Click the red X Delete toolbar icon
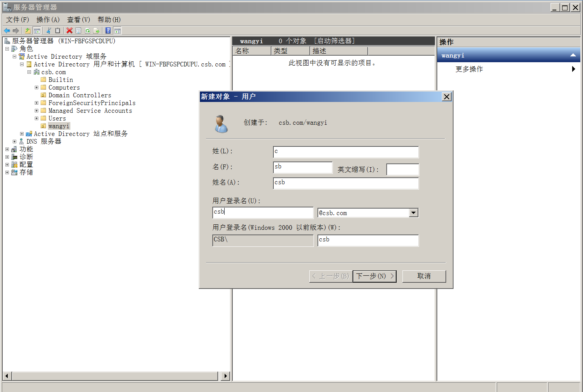Screen dimensions: 583x392 coord(70,31)
